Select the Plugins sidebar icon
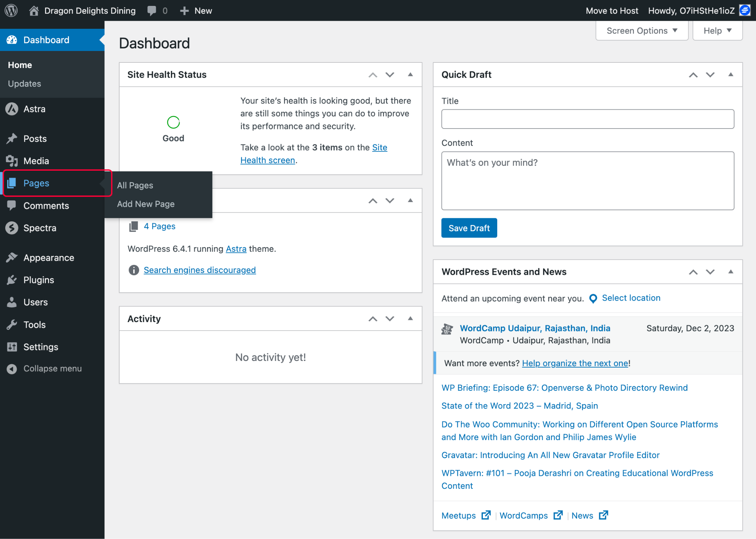The image size is (756, 539). [x=12, y=280]
